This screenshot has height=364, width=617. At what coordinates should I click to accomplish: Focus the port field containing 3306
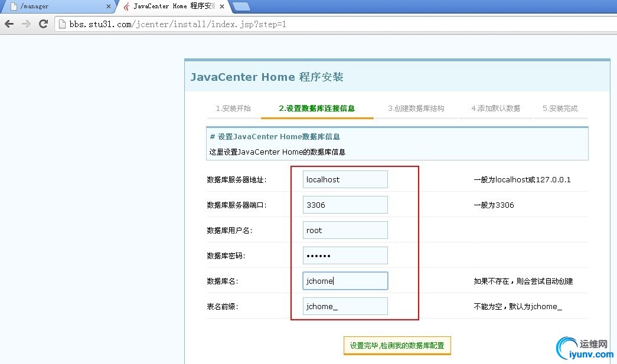(345, 205)
